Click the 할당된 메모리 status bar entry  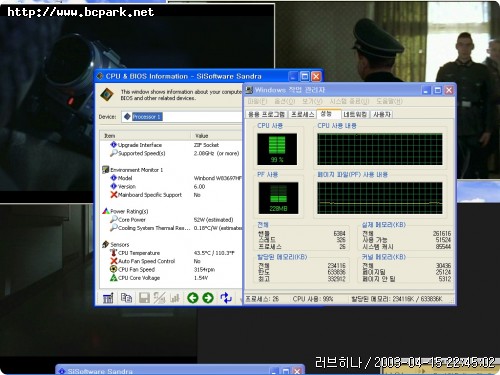point(397,299)
